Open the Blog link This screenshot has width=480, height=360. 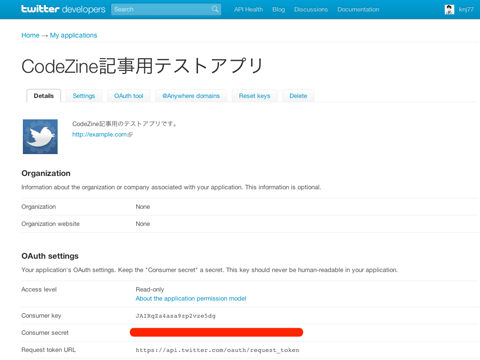click(279, 9)
